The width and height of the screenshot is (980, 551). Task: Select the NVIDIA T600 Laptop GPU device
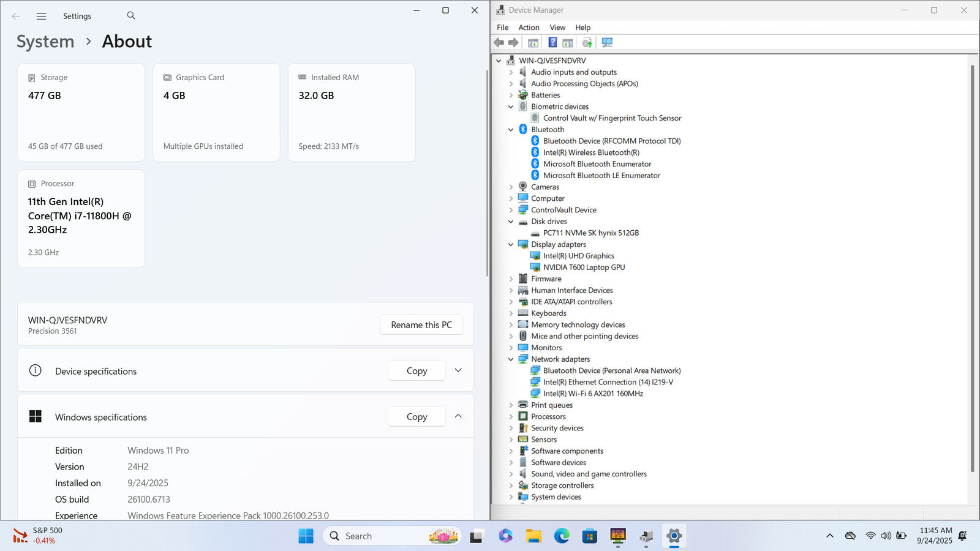(x=584, y=268)
